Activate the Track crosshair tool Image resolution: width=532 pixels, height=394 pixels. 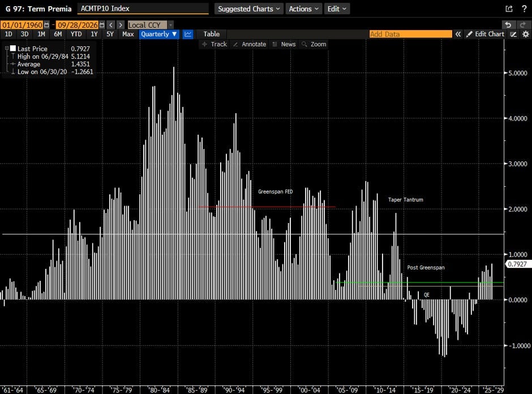coord(214,44)
